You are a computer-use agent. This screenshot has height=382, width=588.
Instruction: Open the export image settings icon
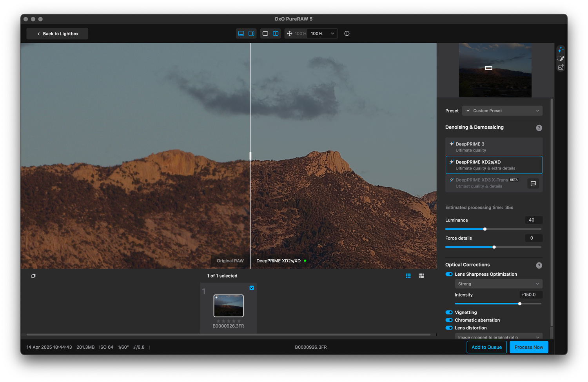pyautogui.click(x=561, y=67)
